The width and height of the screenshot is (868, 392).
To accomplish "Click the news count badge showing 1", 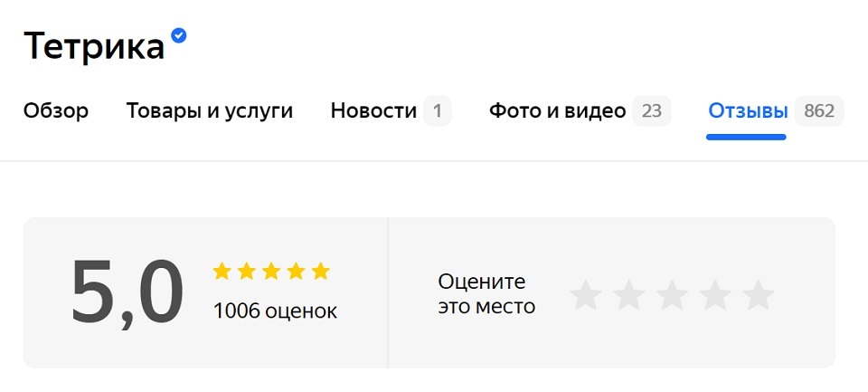I will click(438, 111).
